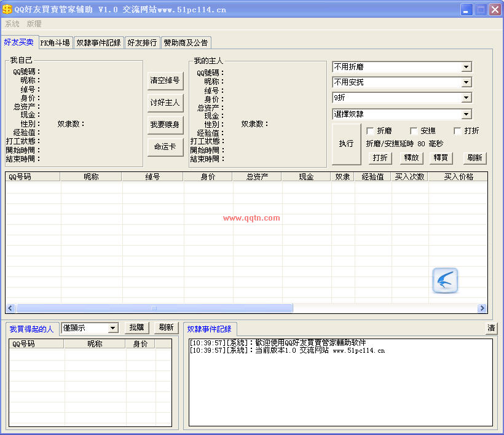Select the 我買得起的人 tab
The width and height of the screenshot is (504, 435).
tap(32, 329)
